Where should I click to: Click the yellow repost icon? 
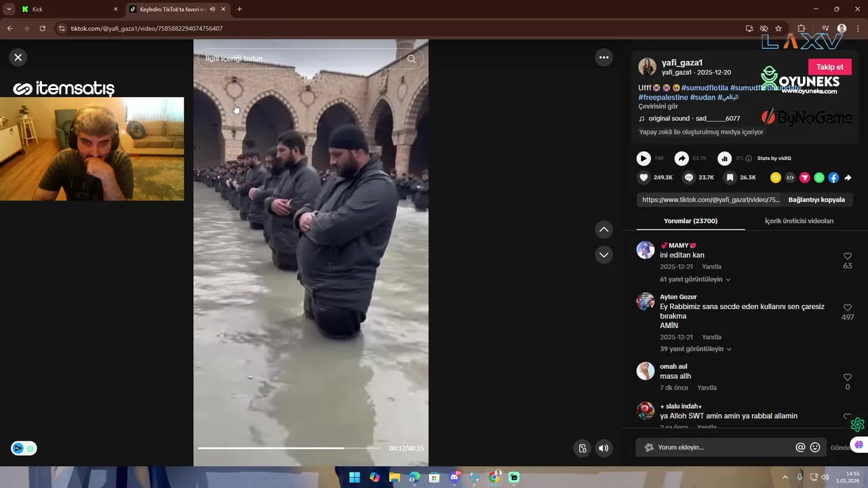click(x=776, y=178)
